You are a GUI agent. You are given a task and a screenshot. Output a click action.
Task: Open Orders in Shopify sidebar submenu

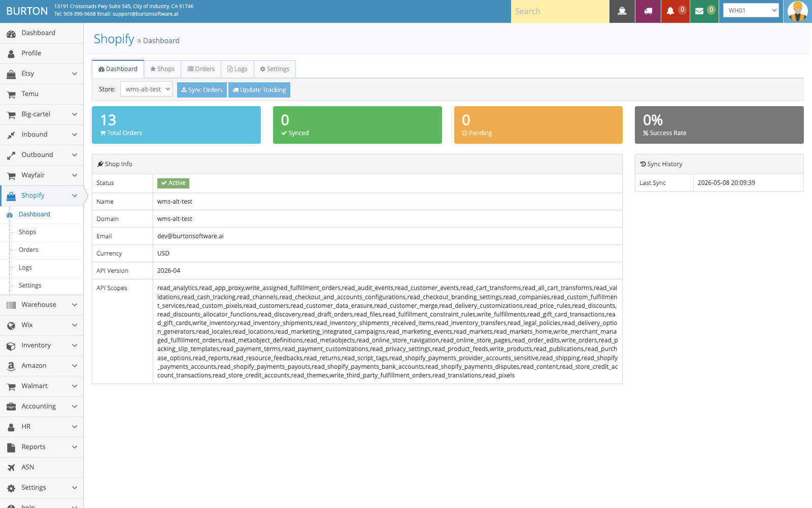click(28, 250)
